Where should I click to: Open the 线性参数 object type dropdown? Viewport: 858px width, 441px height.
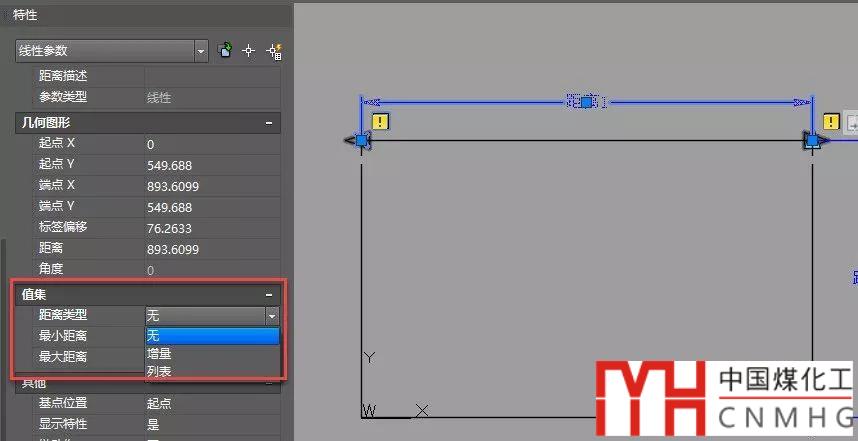[201, 51]
